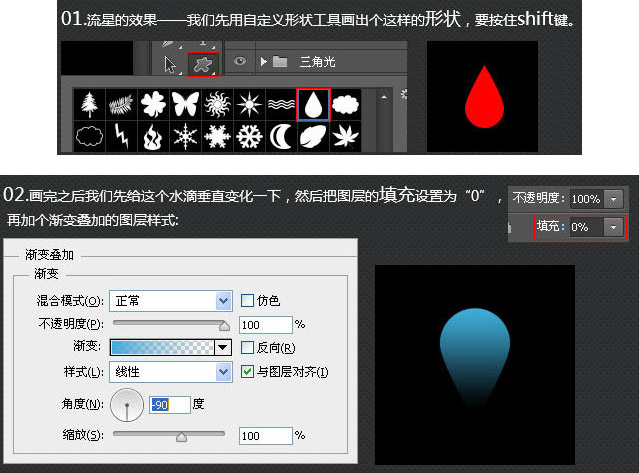Open the 填充 percentage dropdown
The height and width of the screenshot is (473, 639).
pyautogui.click(x=612, y=227)
